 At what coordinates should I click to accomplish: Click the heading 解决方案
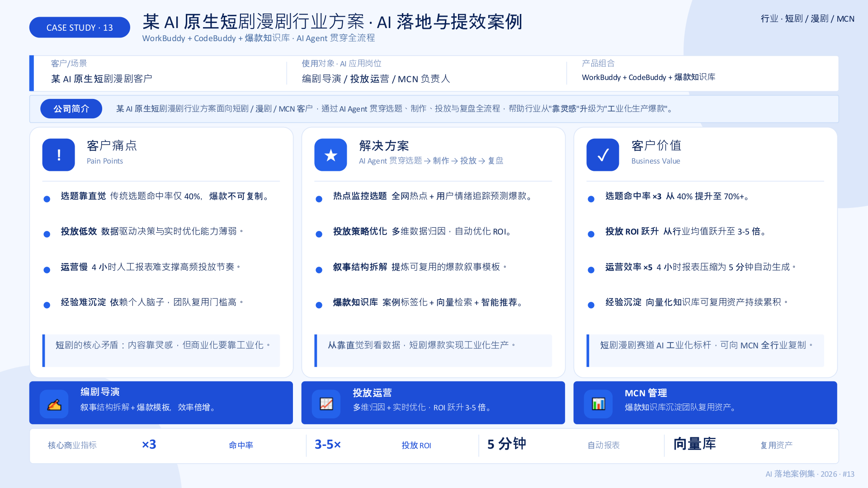pyautogui.click(x=384, y=145)
